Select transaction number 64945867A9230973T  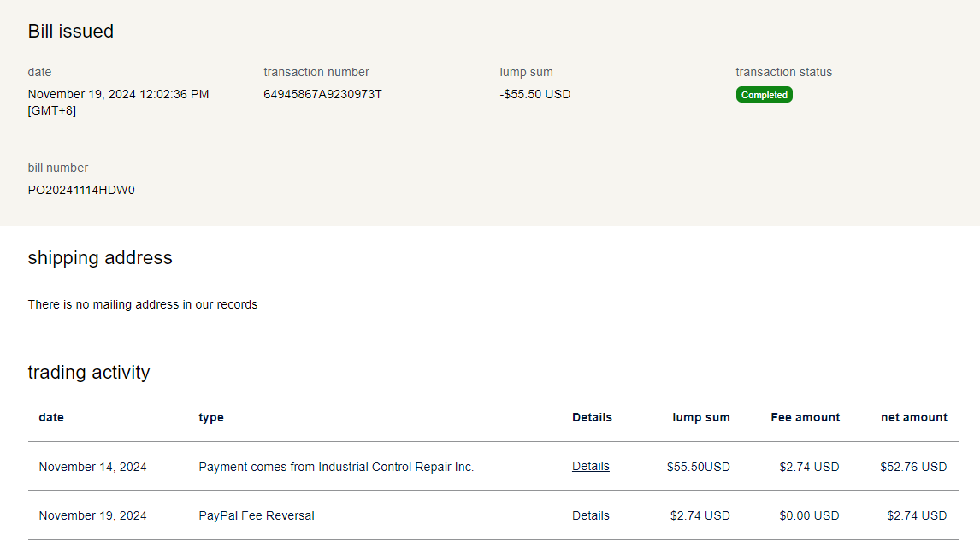click(322, 94)
